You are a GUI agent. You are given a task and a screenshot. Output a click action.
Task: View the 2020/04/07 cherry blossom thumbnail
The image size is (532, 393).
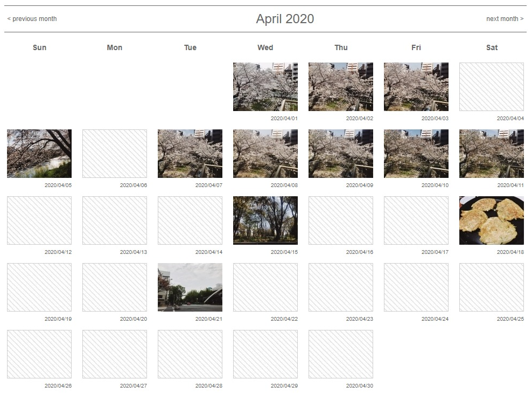point(190,154)
